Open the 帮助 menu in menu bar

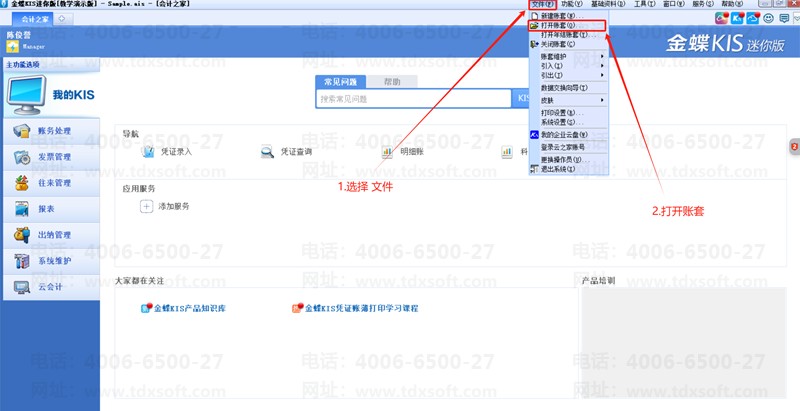tap(732, 4)
